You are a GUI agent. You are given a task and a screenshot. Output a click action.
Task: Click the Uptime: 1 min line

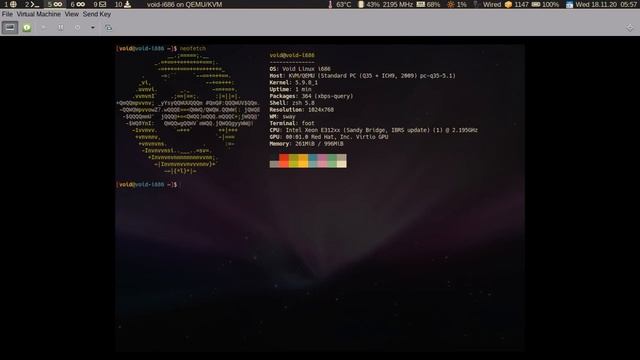[290, 89]
